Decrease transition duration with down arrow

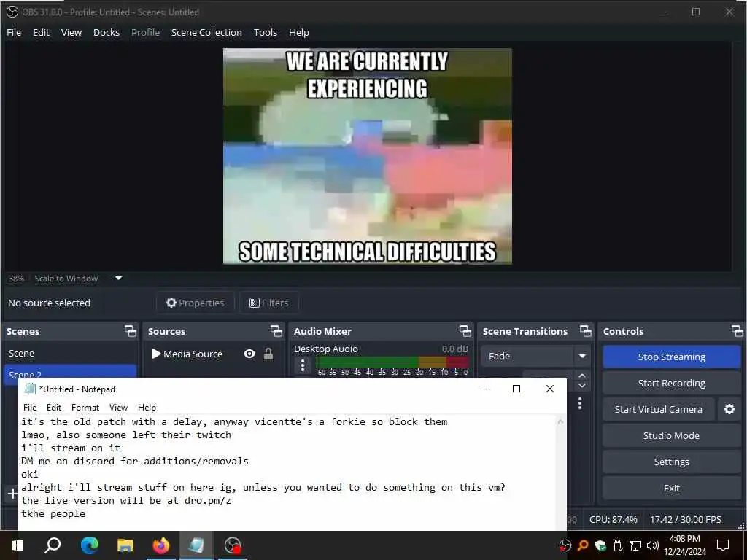(x=582, y=386)
